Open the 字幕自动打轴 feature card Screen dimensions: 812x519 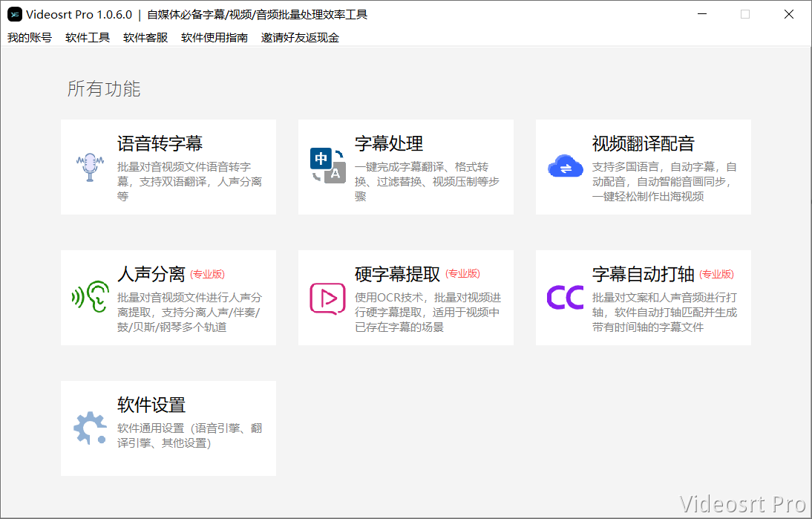pyautogui.click(x=643, y=296)
